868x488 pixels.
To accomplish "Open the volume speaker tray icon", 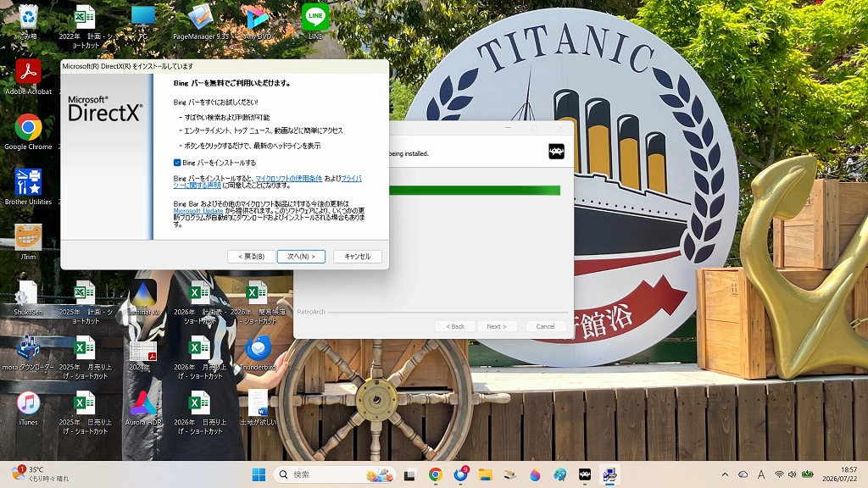I will [793, 474].
